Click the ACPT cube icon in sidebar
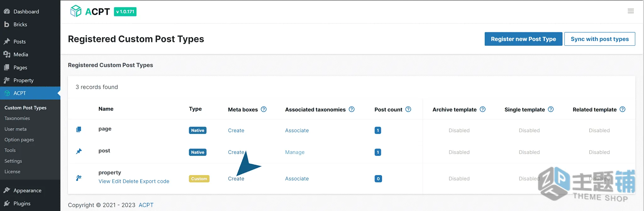 pyautogui.click(x=7, y=93)
